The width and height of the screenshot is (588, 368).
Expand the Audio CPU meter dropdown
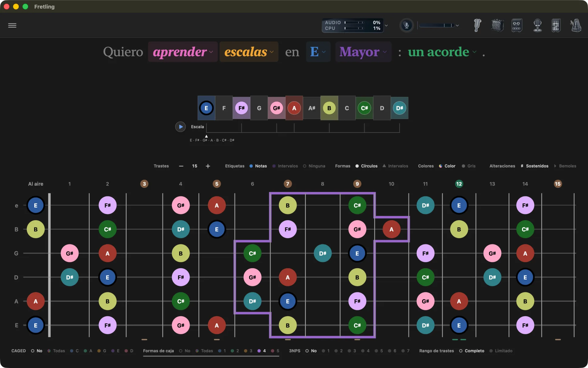386,26
